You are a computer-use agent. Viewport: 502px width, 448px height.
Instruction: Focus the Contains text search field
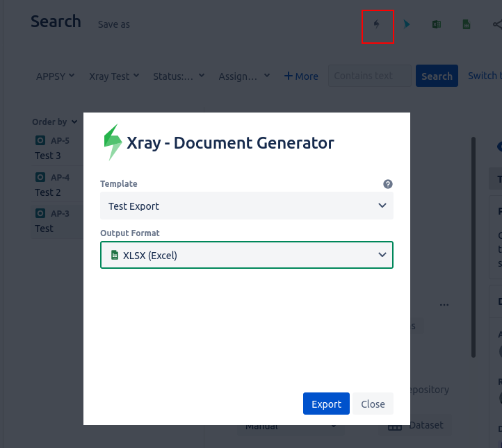point(370,76)
